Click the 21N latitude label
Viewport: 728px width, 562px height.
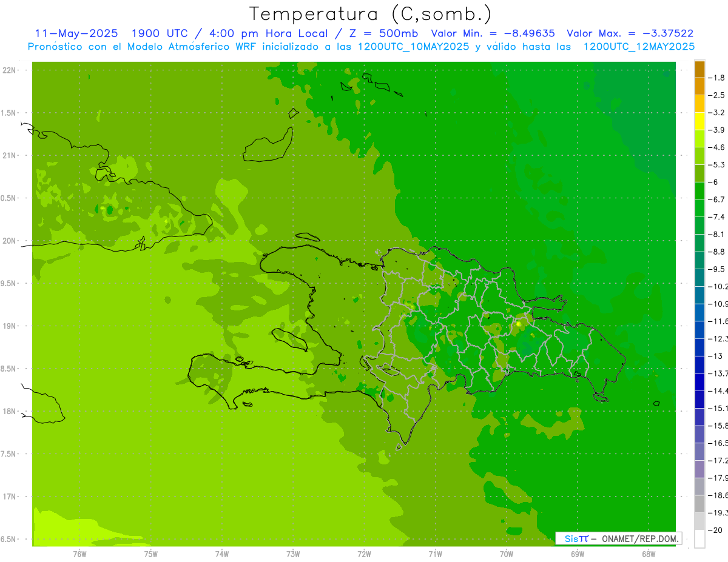(9, 155)
